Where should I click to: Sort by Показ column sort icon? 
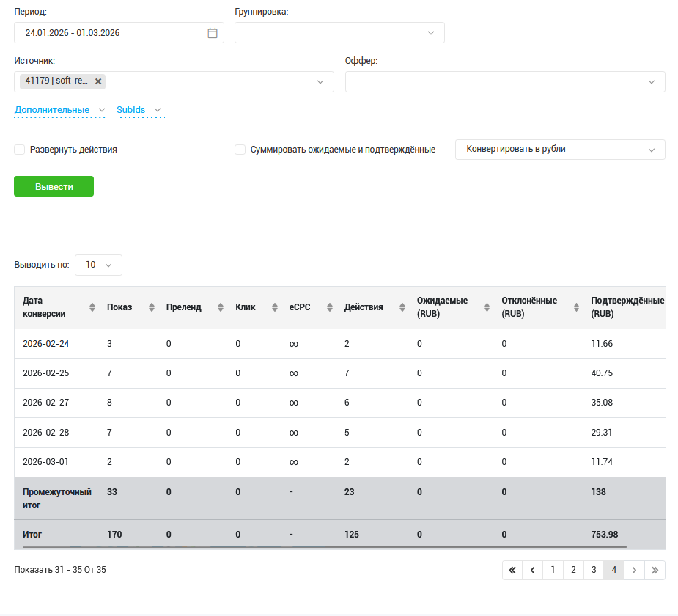[x=152, y=307]
